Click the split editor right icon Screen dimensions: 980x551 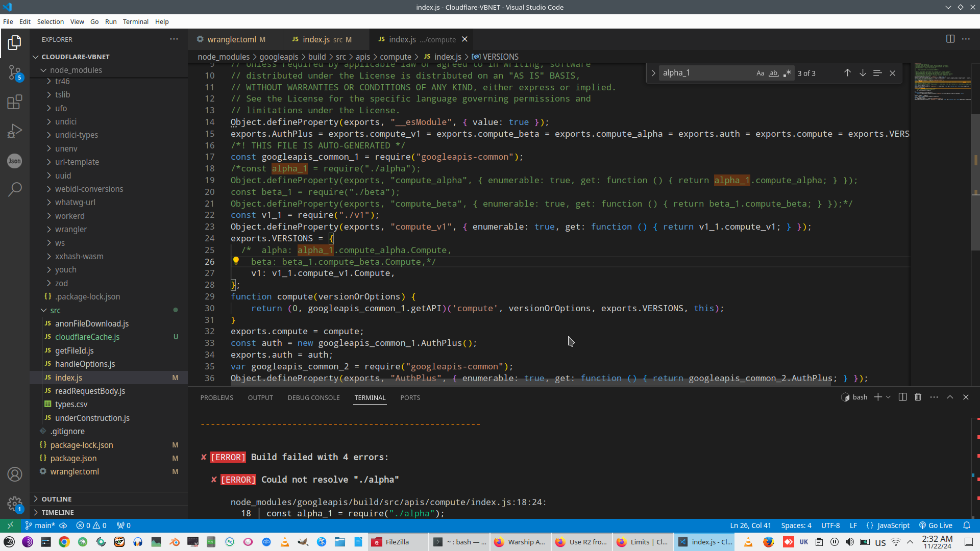(950, 39)
